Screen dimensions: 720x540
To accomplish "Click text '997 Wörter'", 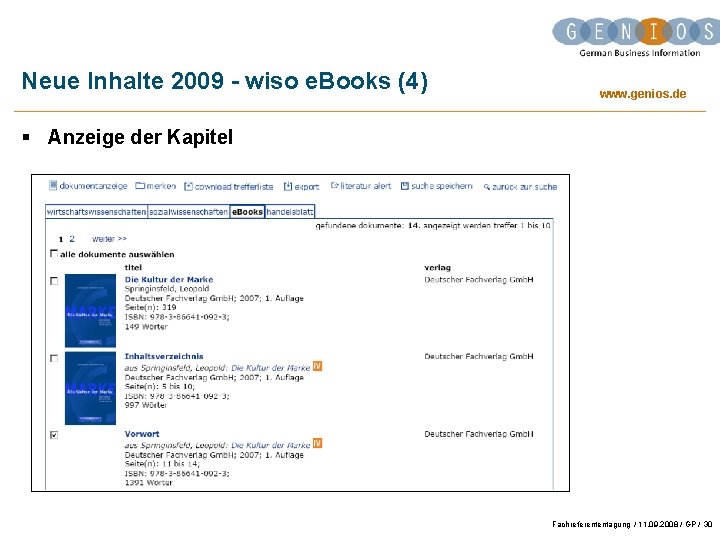I will pyautogui.click(x=146, y=405).
